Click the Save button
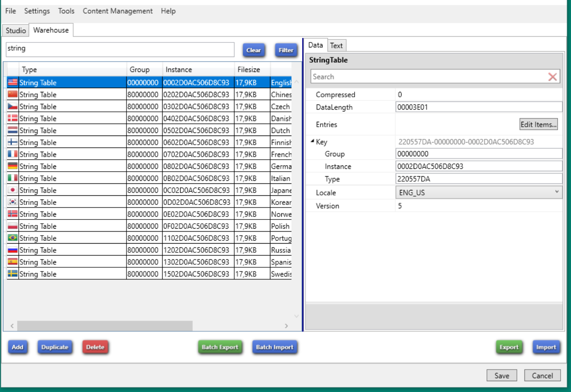 [x=501, y=375]
